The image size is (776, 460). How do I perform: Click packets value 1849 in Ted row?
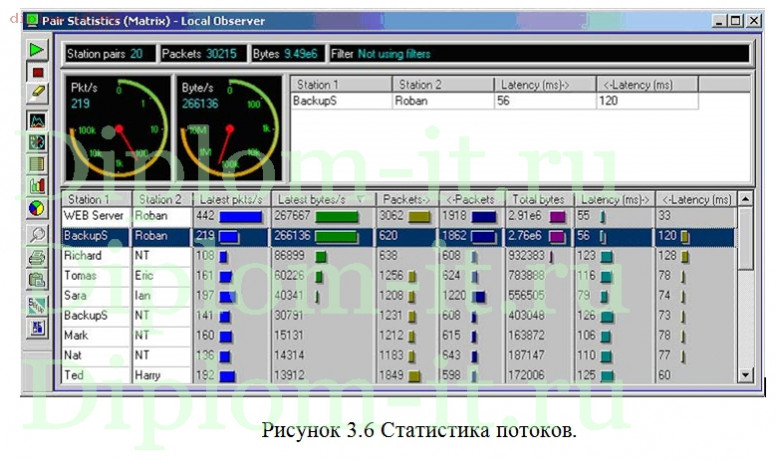391,375
